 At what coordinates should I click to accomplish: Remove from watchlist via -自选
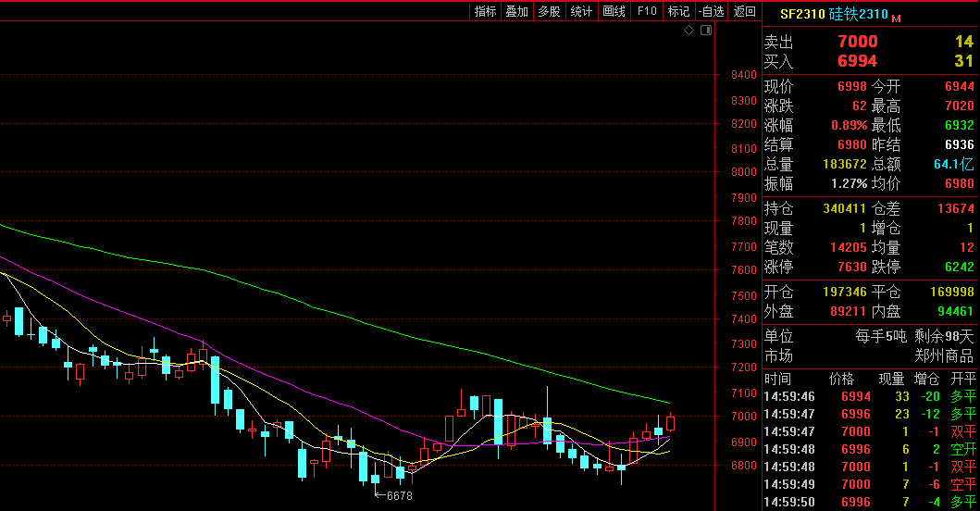711,11
